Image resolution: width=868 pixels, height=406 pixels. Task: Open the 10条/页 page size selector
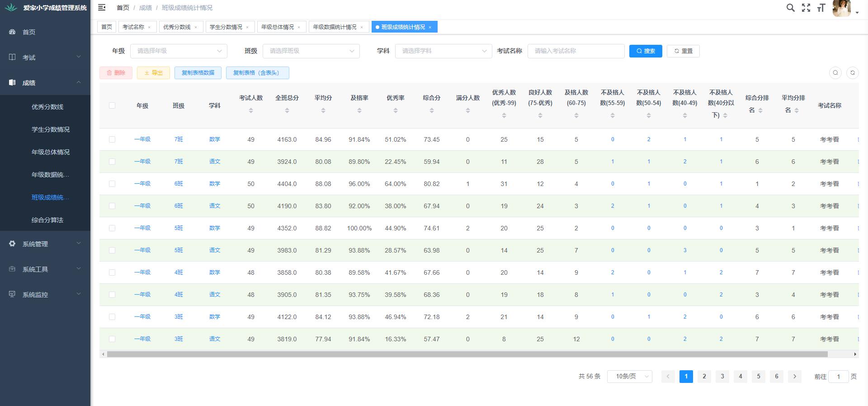629,377
